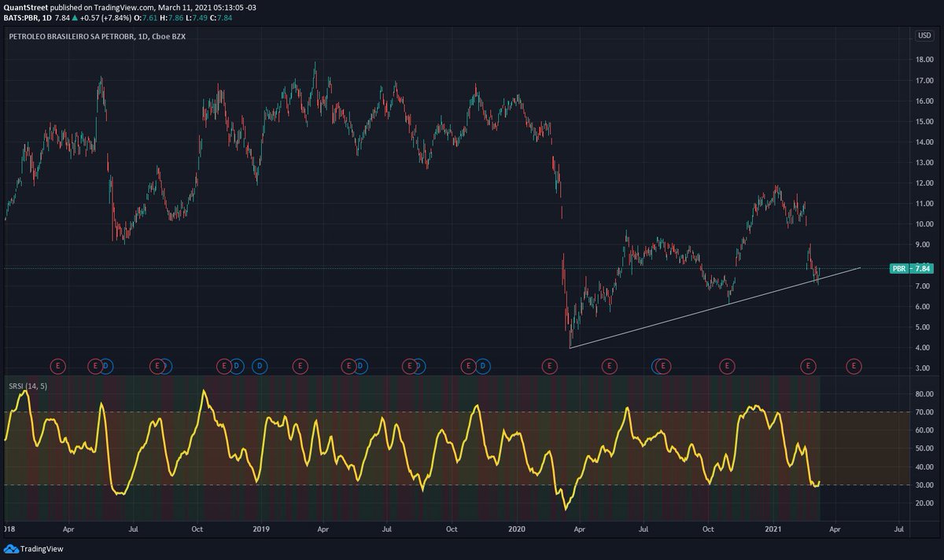Click the 2021 year label on time axis
This screenshot has height=560, width=944.
(773, 530)
